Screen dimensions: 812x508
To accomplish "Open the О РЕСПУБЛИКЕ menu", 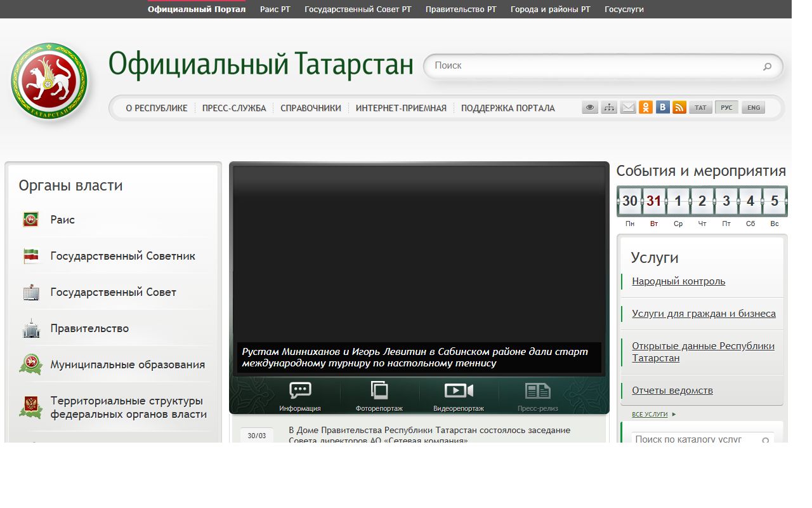I will tap(157, 108).
